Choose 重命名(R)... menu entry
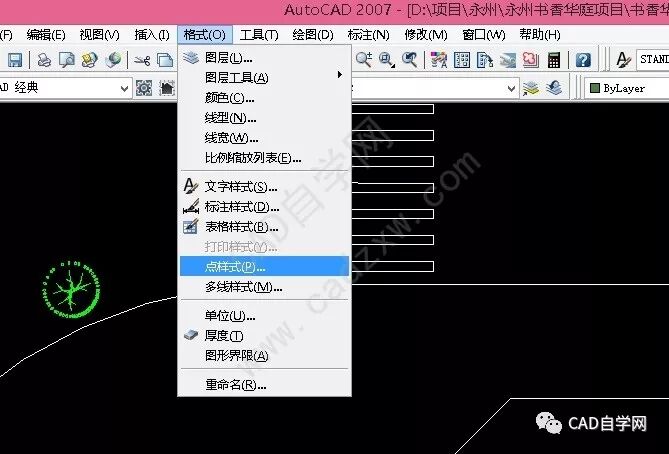 (264, 385)
